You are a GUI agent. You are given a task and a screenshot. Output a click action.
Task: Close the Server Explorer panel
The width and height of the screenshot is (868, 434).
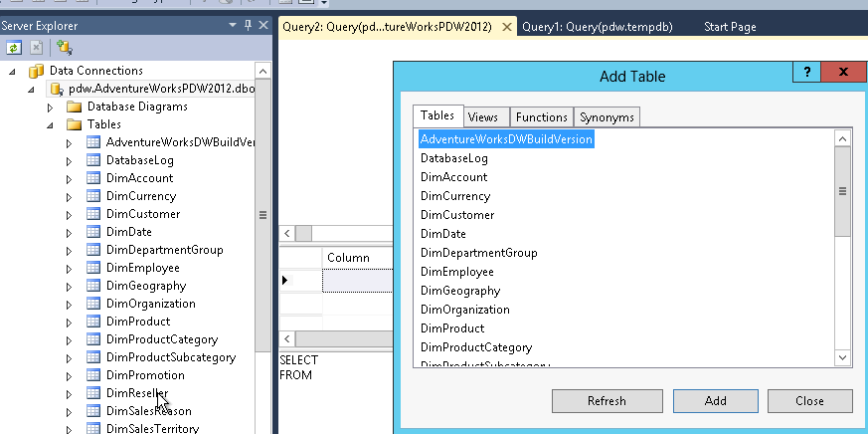click(x=263, y=26)
